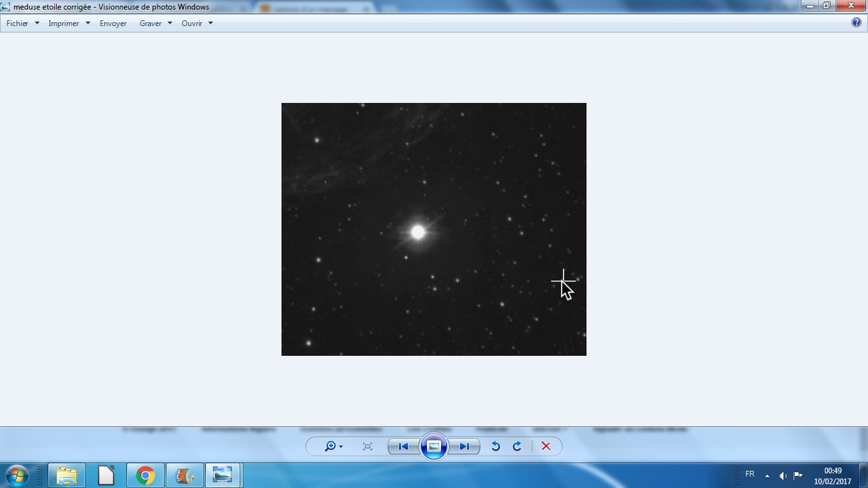
Task: Open the Graver dropdown menu
Action: pyautogui.click(x=156, y=24)
